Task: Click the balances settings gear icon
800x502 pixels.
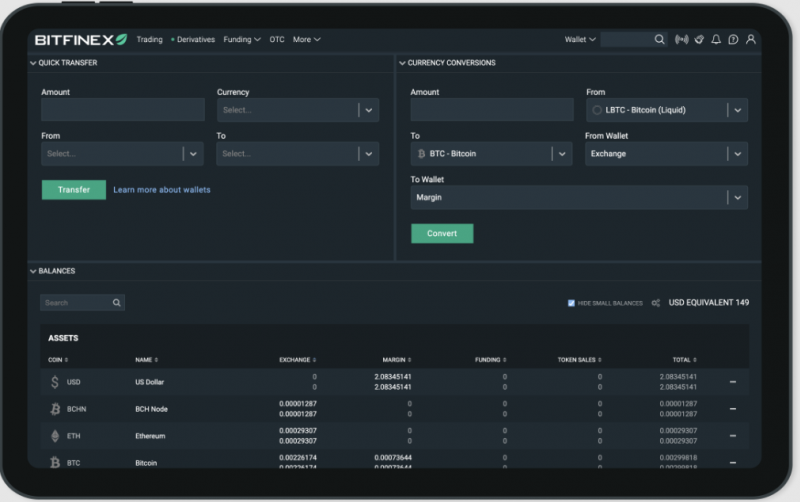Action: point(656,303)
